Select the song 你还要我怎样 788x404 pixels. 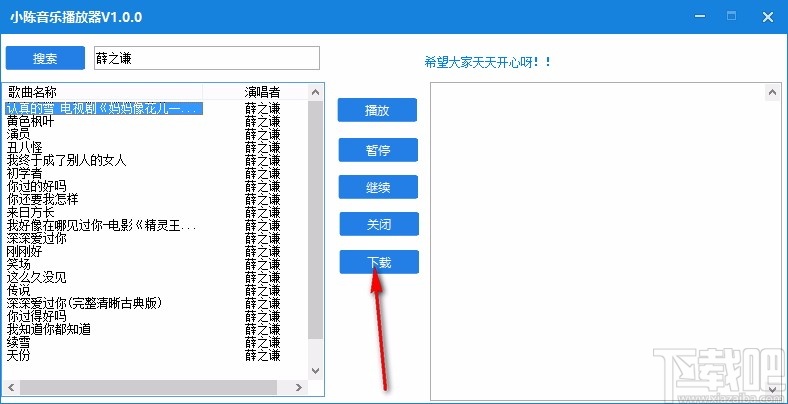tap(42, 199)
